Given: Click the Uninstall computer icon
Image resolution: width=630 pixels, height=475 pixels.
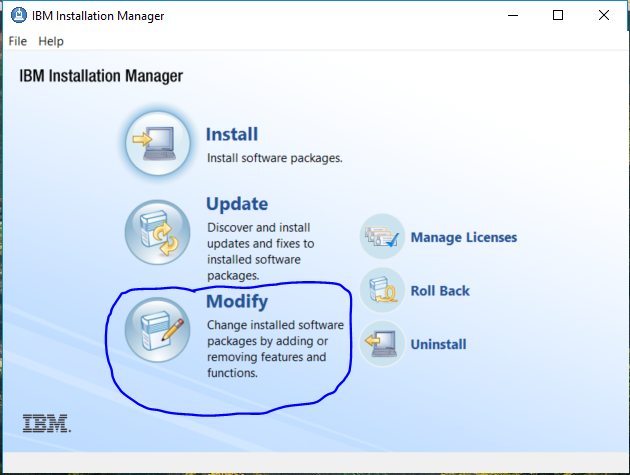Looking at the screenshot, I should coord(382,344).
